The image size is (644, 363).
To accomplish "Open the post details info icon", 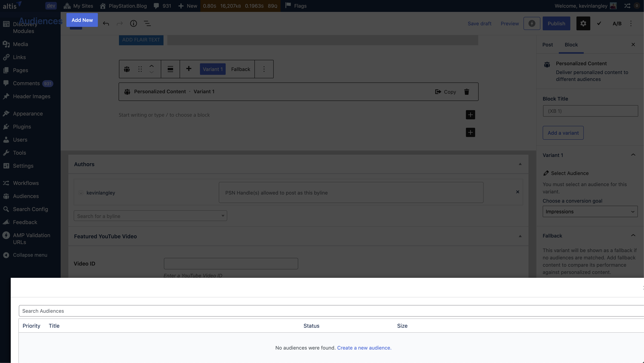I will pos(134,23).
